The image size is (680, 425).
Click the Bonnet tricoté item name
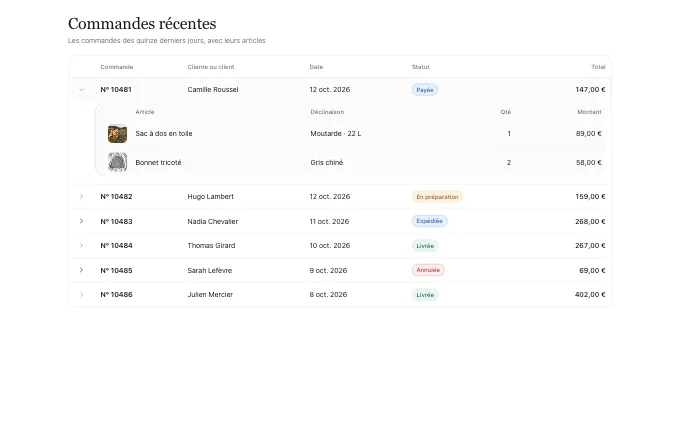[x=158, y=163]
